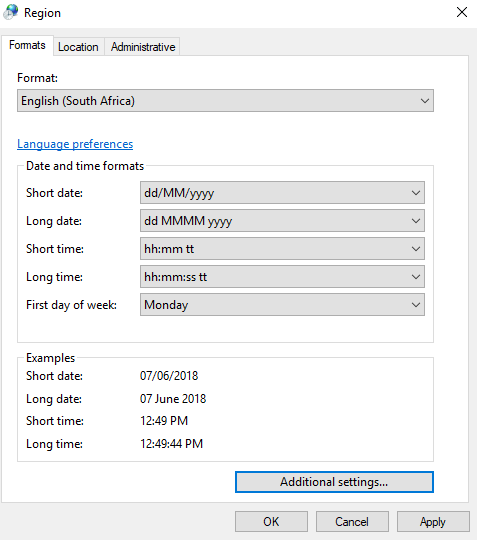Click the Short date dropdown arrow

416,193
